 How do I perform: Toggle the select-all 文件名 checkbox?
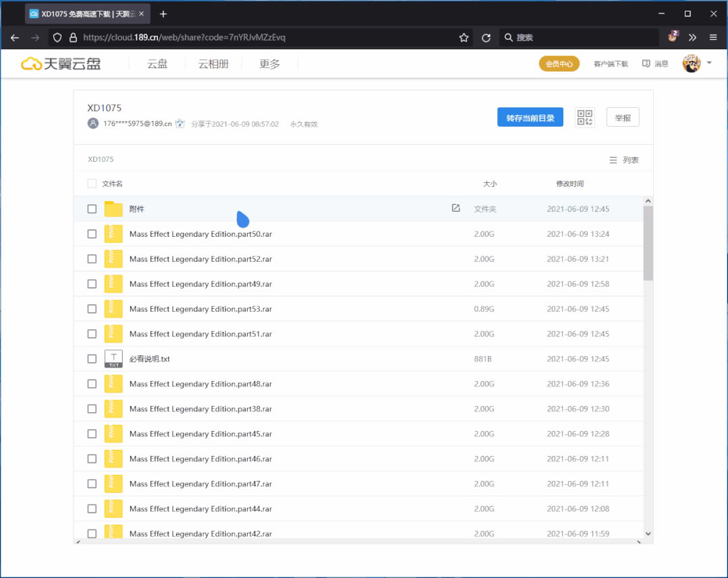tap(92, 183)
